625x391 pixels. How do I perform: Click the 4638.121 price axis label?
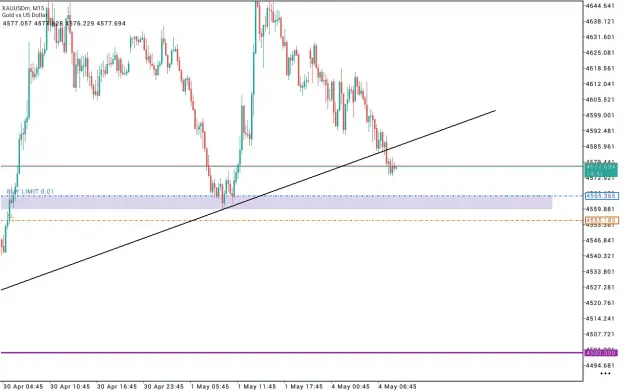(600, 22)
